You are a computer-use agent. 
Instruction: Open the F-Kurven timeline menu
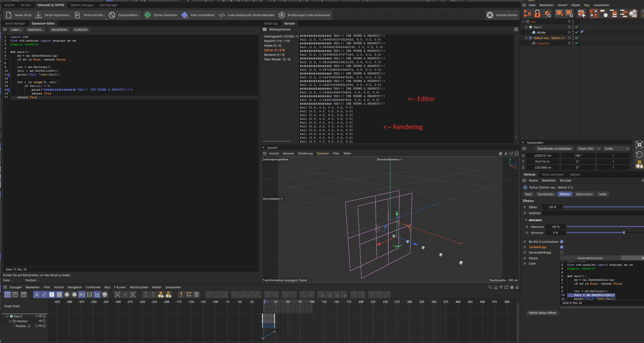tap(120, 287)
